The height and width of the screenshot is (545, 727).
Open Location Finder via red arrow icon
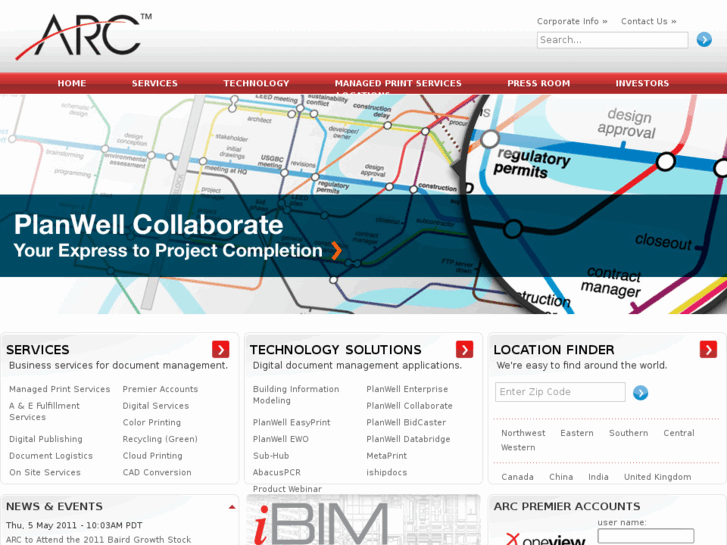[x=708, y=349]
